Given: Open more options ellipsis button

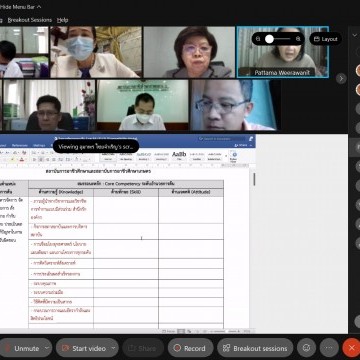Looking at the screenshot, I should click(329, 348).
